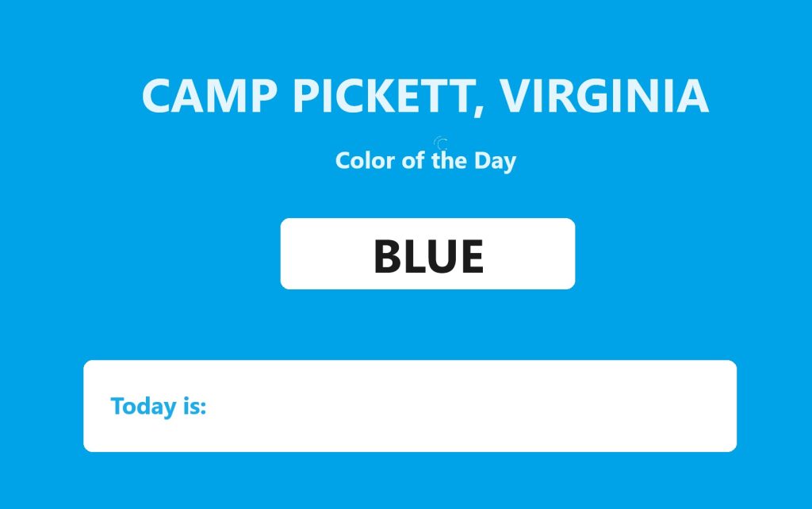
Task: Click the loading spinner icon
Action: (442, 144)
